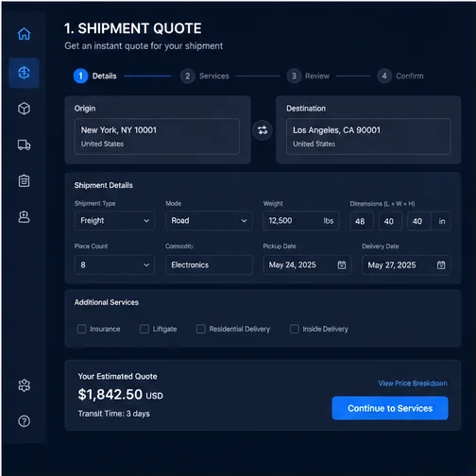
Task: Enable the Insurance checkbox
Action: (81, 329)
